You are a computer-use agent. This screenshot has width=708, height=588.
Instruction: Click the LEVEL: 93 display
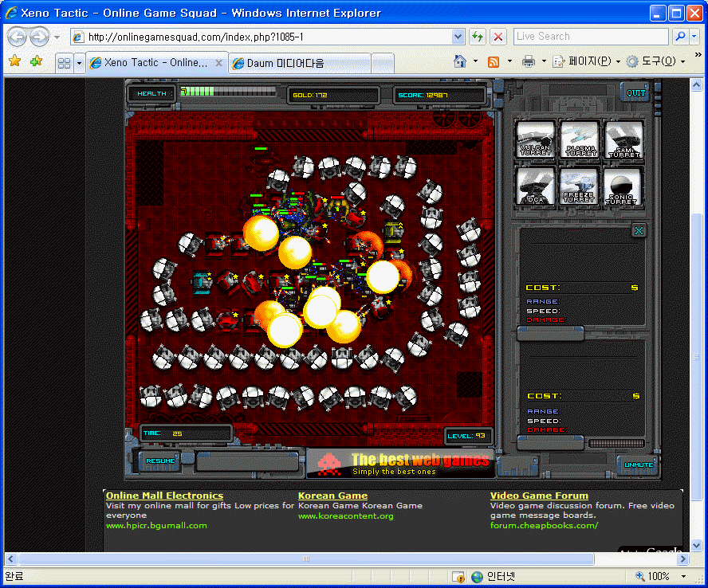pyautogui.click(x=466, y=436)
